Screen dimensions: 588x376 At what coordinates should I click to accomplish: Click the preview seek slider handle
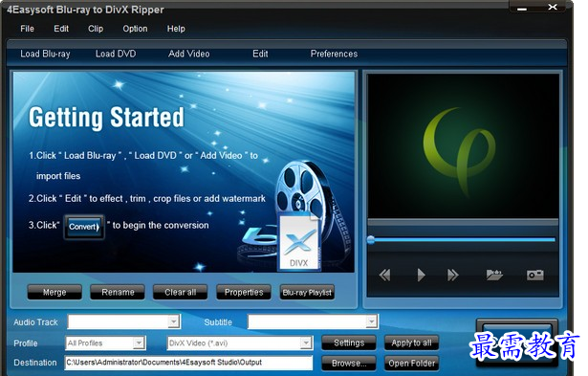point(371,240)
